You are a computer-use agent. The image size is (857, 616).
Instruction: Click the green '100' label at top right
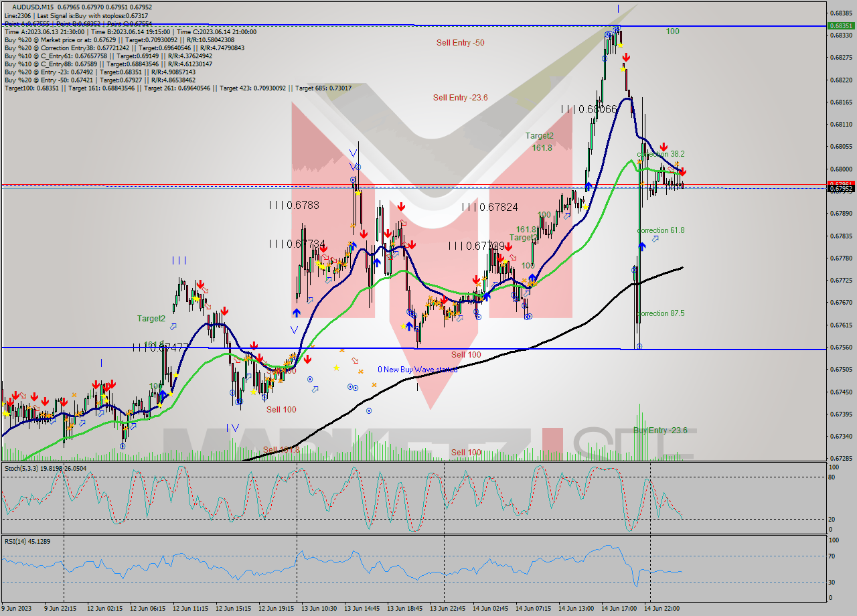[x=672, y=31]
